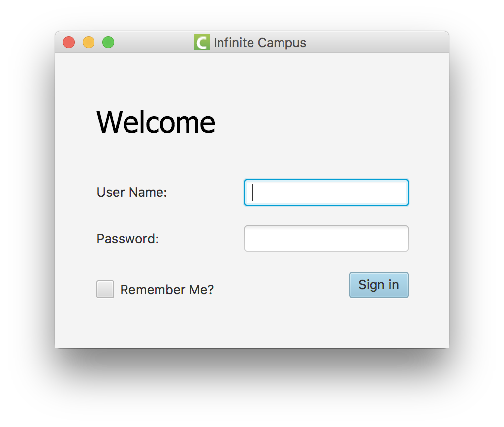Click the Infinite Campus logo in title bar
The height and width of the screenshot is (427, 504).
201,42
